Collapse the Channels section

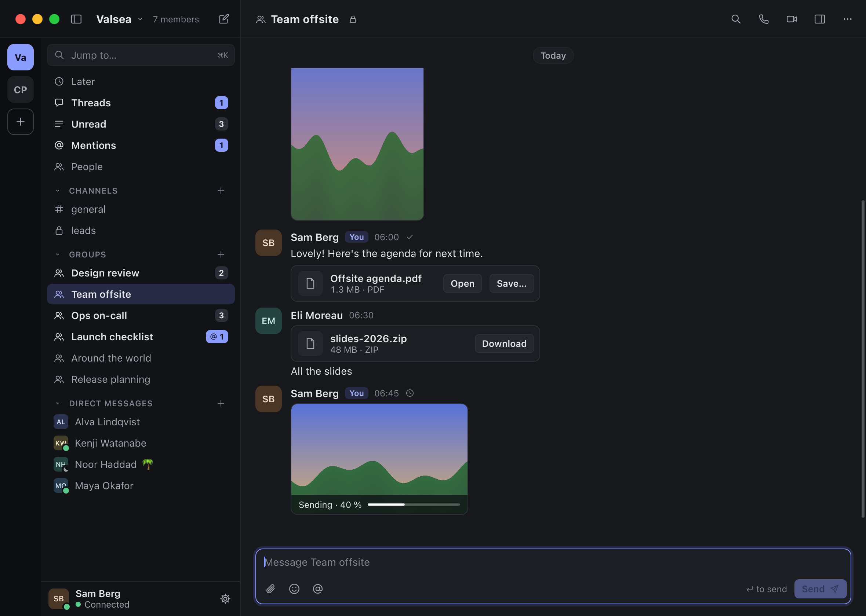58,191
